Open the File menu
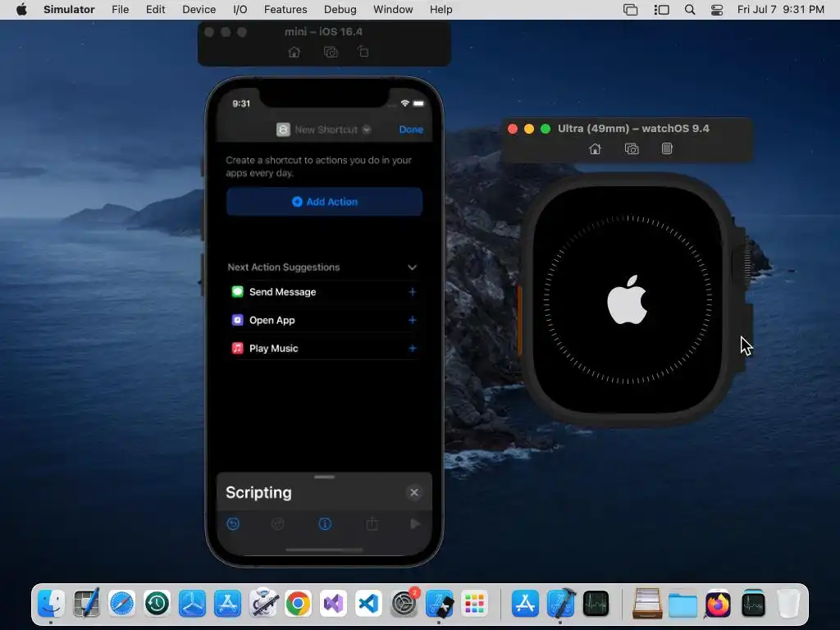Screen dimensions: 840x630 [x=120, y=10]
